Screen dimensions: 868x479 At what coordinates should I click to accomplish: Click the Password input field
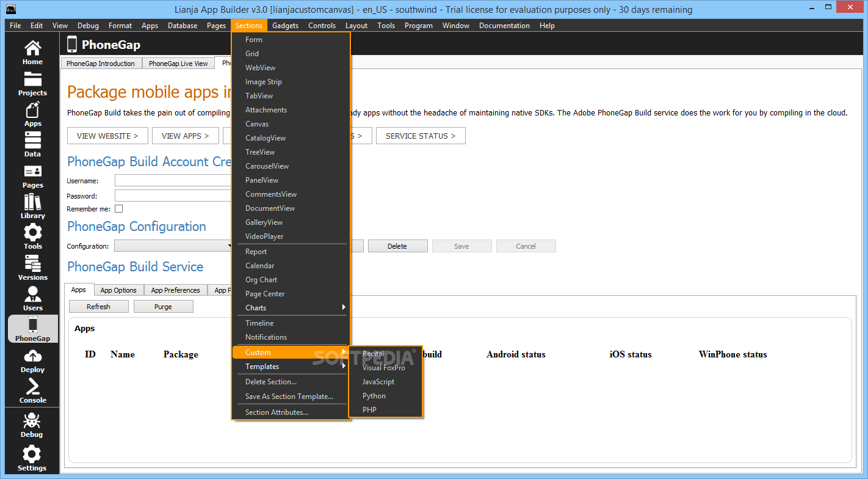pos(173,196)
